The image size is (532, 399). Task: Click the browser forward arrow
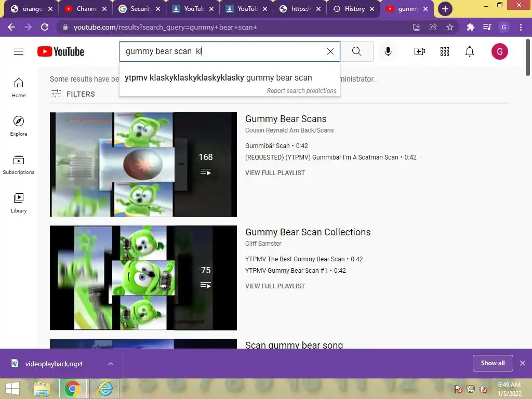[x=28, y=27]
